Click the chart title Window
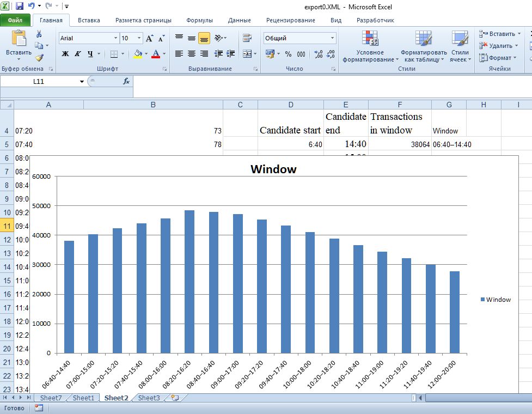The image size is (532, 414). pos(273,169)
